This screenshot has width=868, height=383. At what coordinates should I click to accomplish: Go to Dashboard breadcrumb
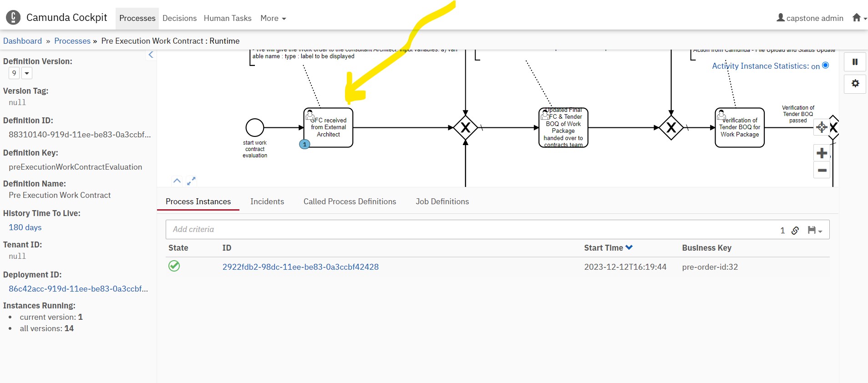pyautogui.click(x=22, y=41)
